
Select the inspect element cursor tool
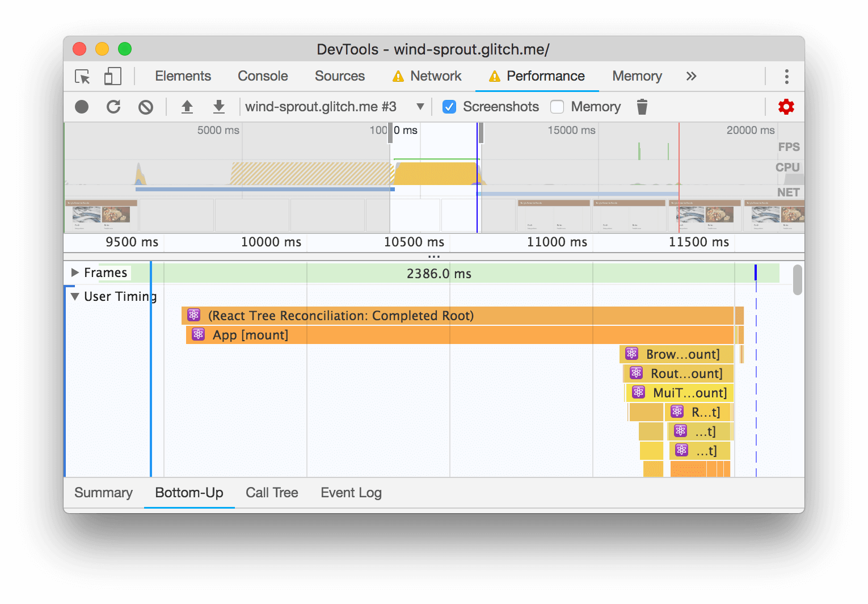(81, 76)
